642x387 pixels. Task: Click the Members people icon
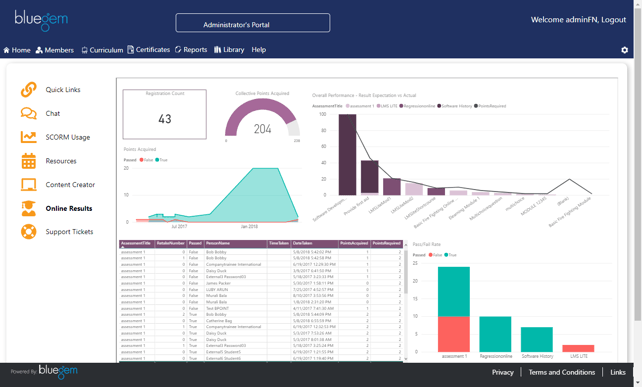tap(39, 50)
